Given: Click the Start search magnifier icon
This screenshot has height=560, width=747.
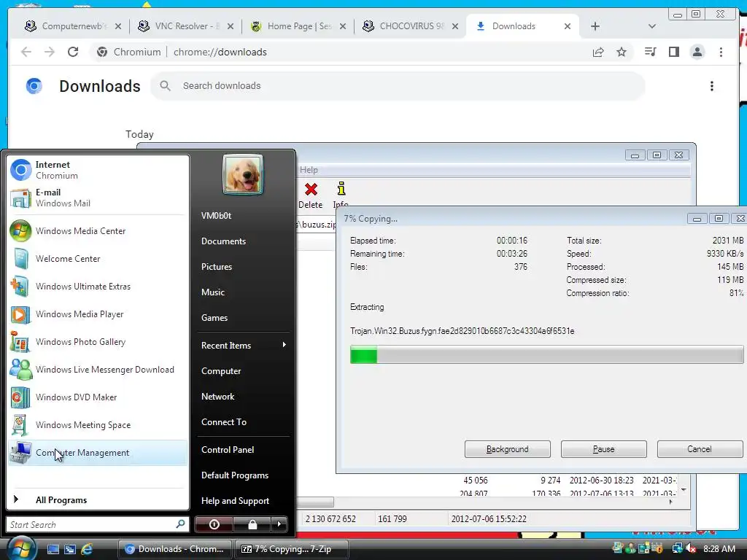Looking at the screenshot, I should pyautogui.click(x=181, y=524).
